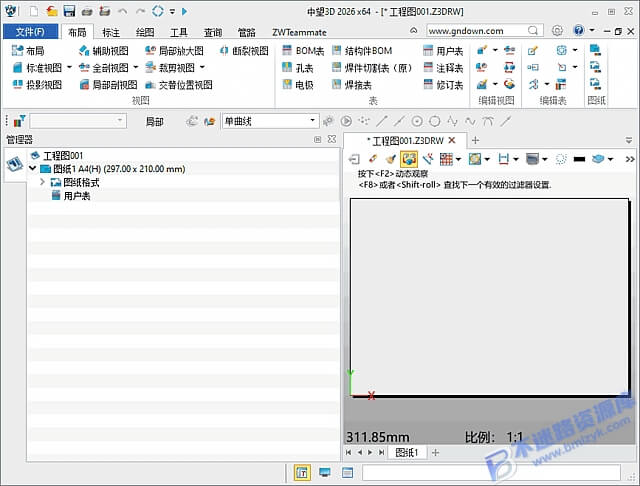Open the ZWTeammate tab

click(x=299, y=32)
